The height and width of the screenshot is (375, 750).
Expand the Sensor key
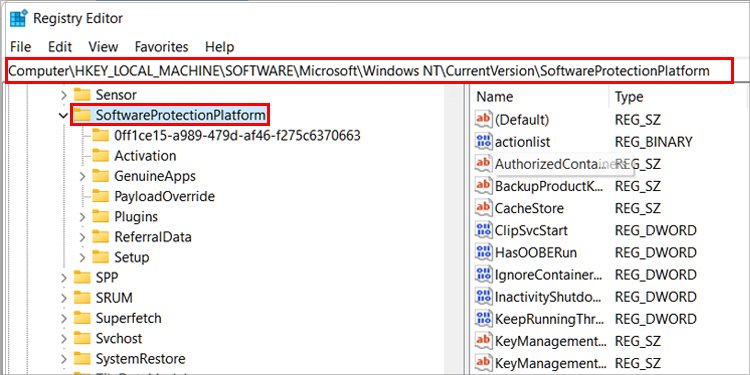[63, 95]
